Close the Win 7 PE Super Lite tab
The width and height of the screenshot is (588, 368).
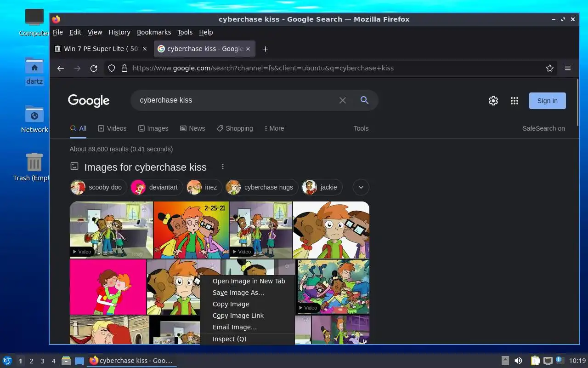145,49
